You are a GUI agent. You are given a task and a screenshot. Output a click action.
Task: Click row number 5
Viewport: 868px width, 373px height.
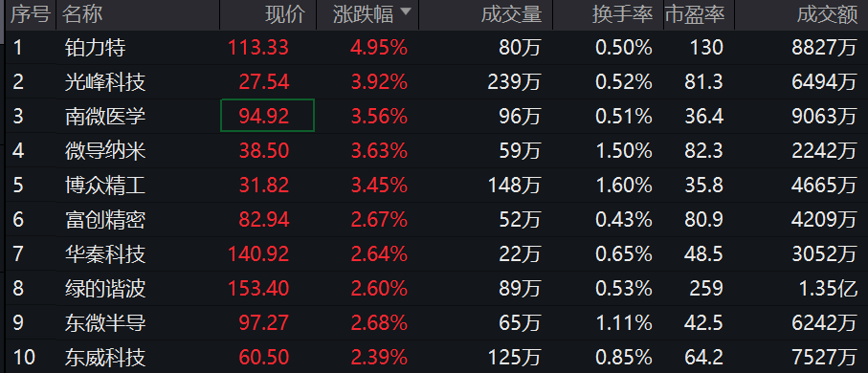pyautogui.click(x=18, y=185)
